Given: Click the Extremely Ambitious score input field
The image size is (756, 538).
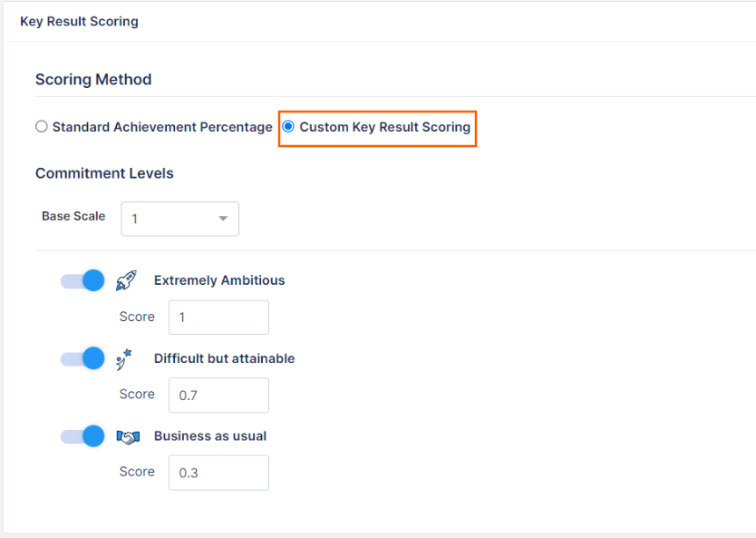Looking at the screenshot, I should tap(218, 318).
